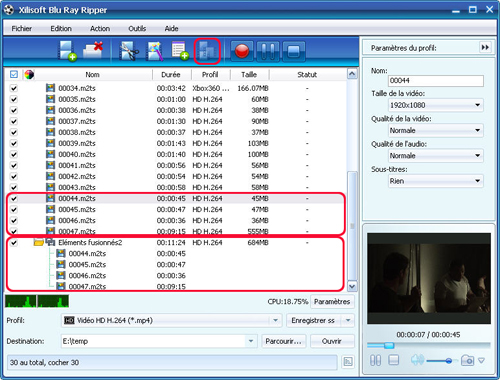Mute the preview speaker icon

point(417,360)
